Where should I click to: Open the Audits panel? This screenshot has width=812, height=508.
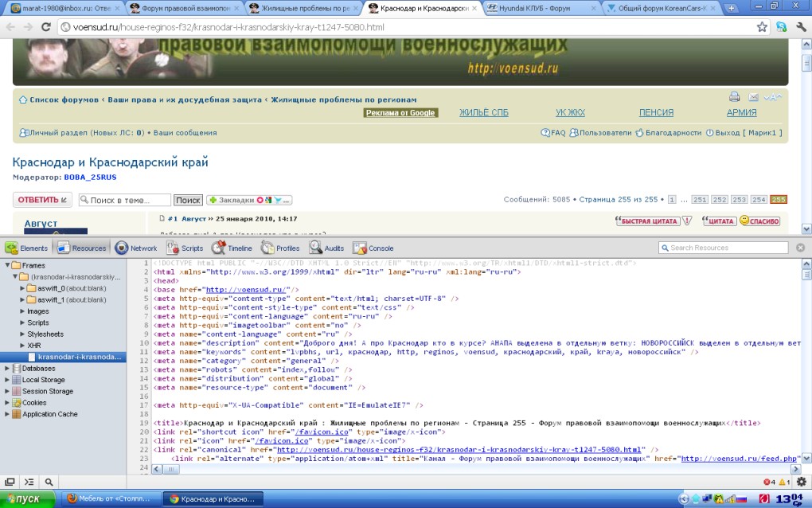tap(327, 248)
